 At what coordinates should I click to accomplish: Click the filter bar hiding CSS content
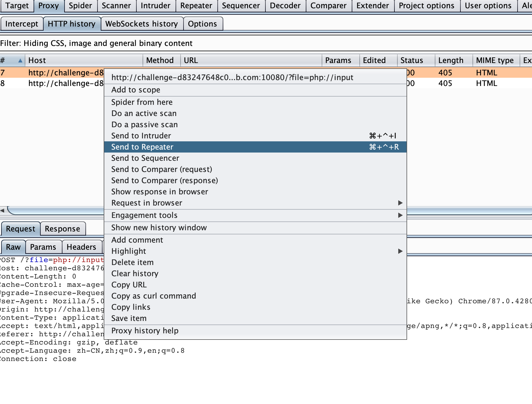coord(266,43)
